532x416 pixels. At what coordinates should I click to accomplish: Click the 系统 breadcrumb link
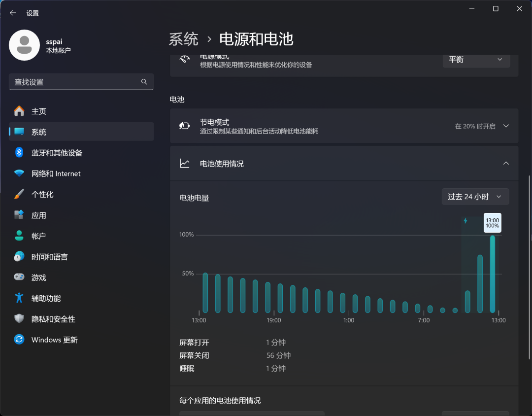[184, 39]
